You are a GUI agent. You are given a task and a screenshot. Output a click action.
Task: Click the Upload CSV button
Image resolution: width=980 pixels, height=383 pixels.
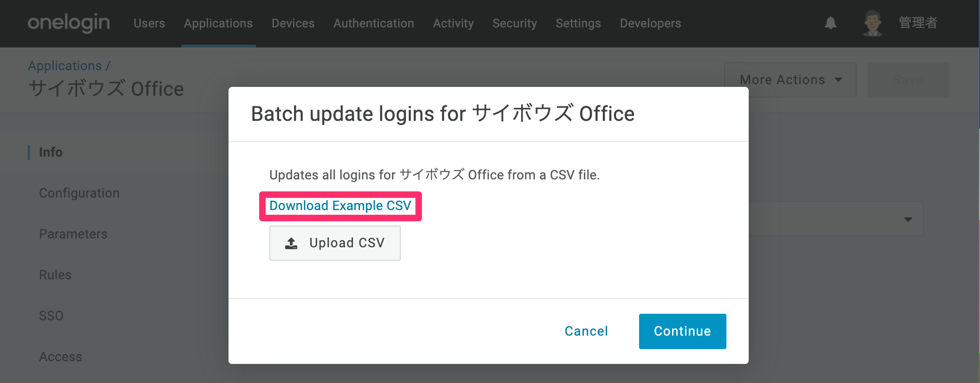(335, 243)
